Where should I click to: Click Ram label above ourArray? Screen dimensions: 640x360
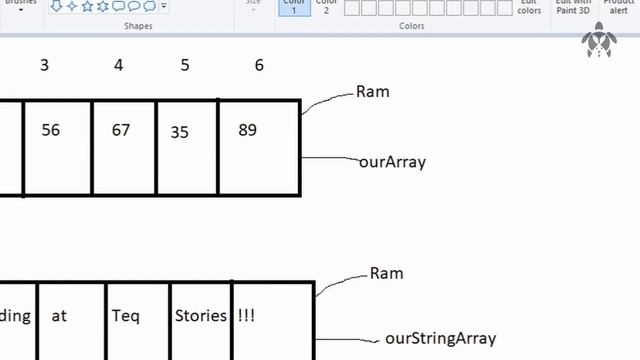[x=373, y=91]
